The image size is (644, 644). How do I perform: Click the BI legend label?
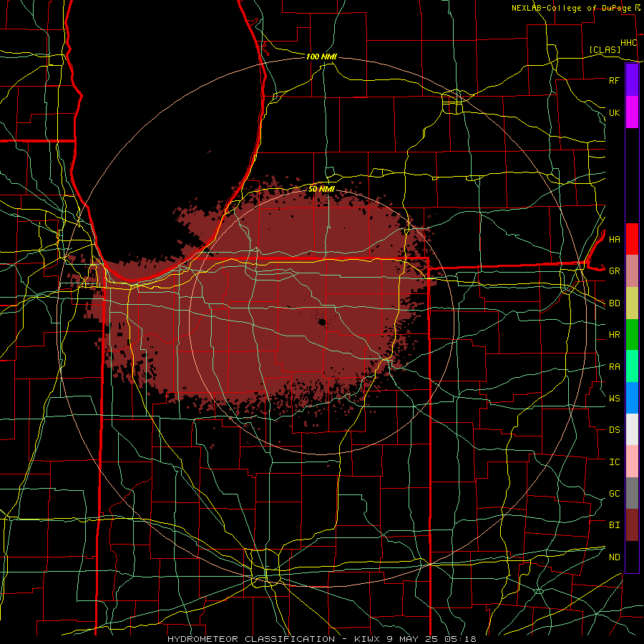tap(614, 525)
